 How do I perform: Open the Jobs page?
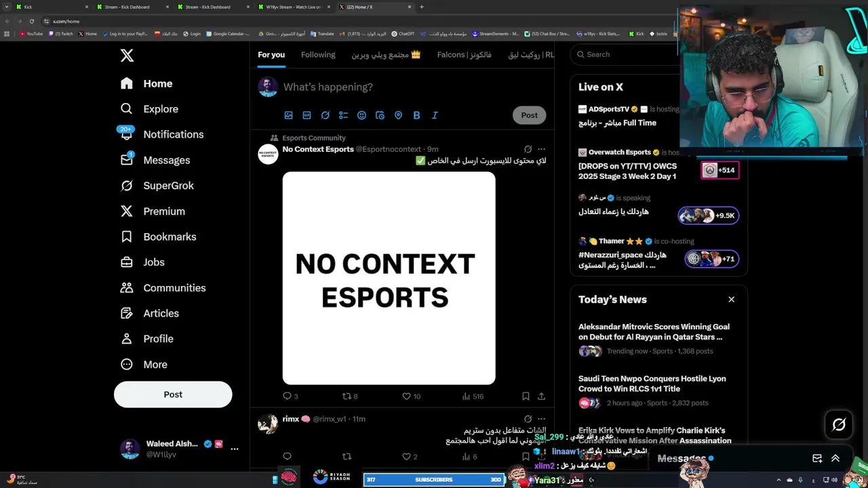pos(142,262)
